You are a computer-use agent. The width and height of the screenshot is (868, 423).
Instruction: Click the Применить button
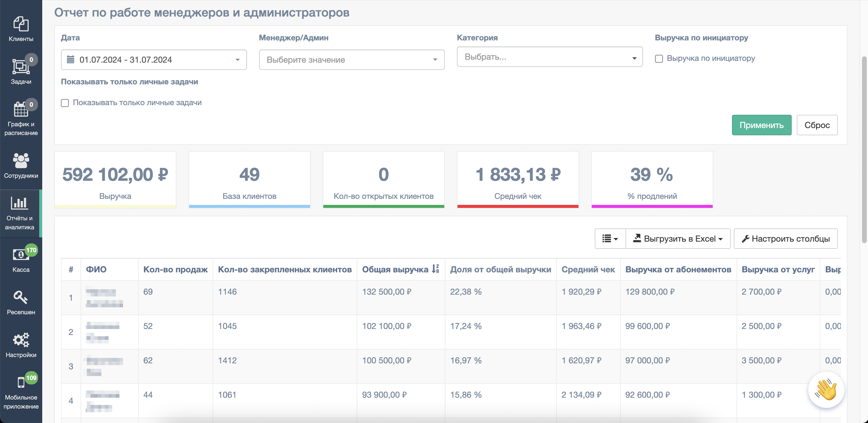click(762, 125)
